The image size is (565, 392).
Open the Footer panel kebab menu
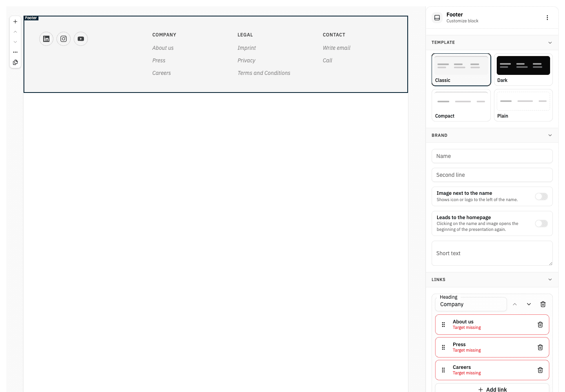[x=547, y=18]
